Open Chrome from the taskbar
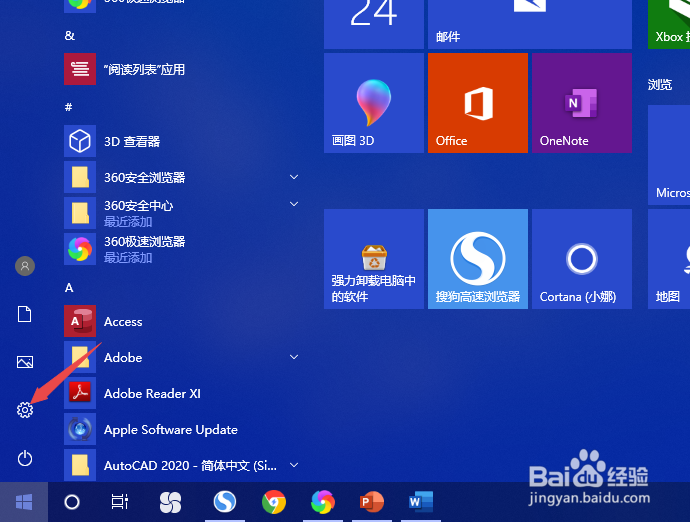 click(274, 502)
